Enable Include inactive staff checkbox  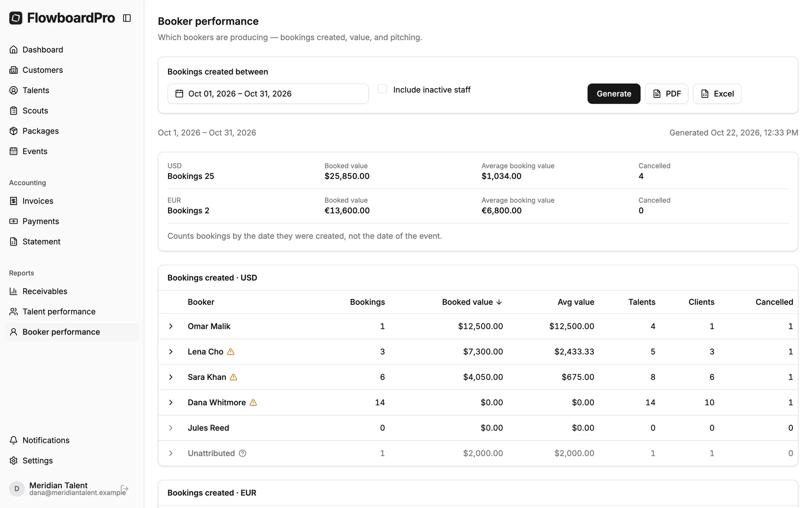pyautogui.click(x=382, y=89)
